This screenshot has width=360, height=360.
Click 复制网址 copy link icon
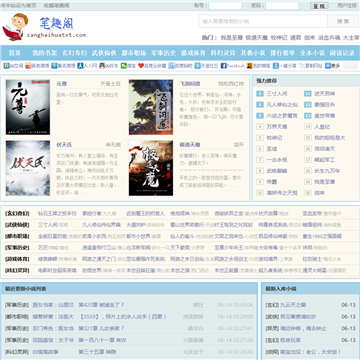(302, 66)
